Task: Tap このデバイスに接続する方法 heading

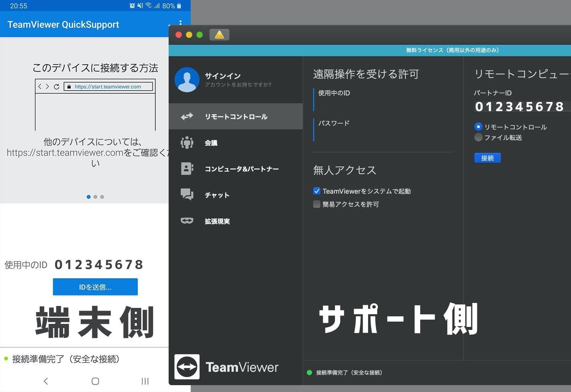Action: click(x=95, y=68)
